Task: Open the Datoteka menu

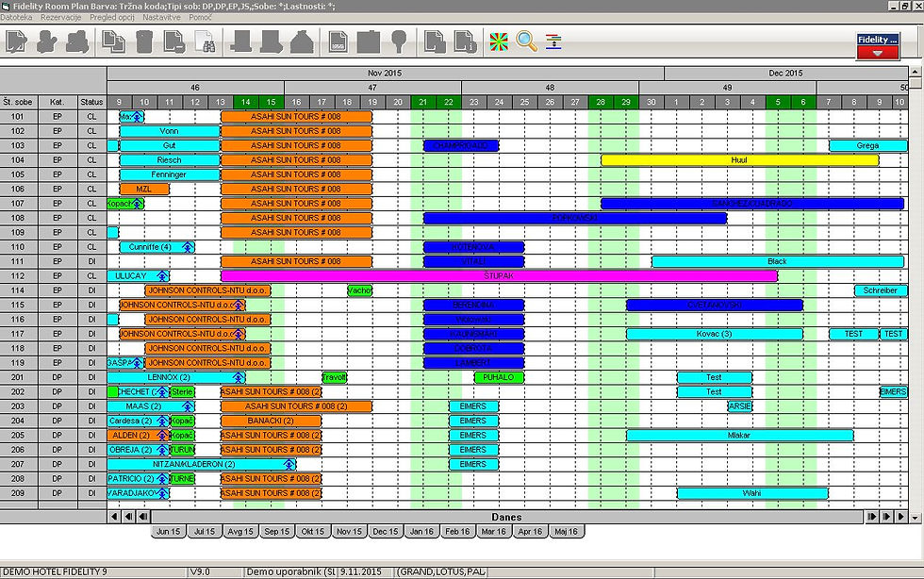Action: pos(17,18)
